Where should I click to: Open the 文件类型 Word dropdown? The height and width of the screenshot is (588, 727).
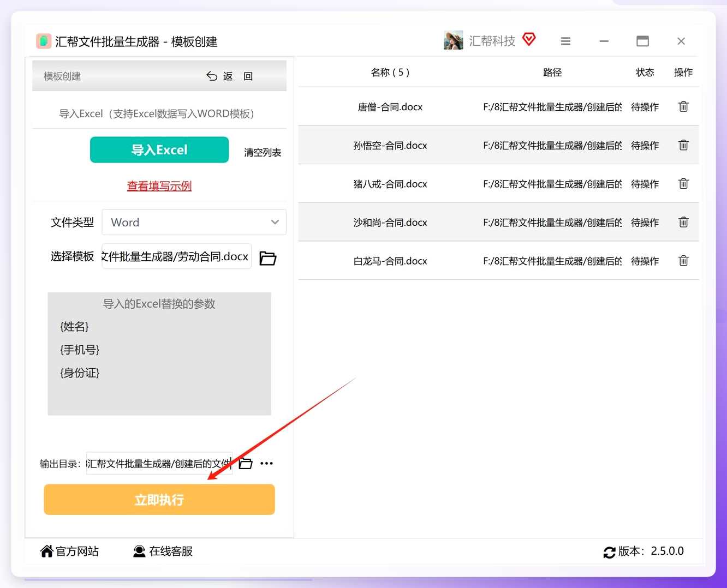(194, 222)
